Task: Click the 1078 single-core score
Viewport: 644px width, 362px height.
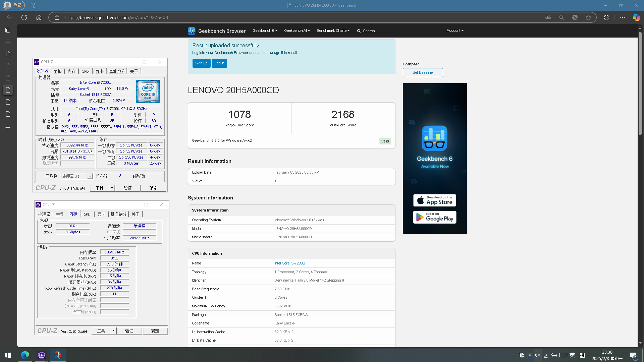Action: tap(239, 114)
